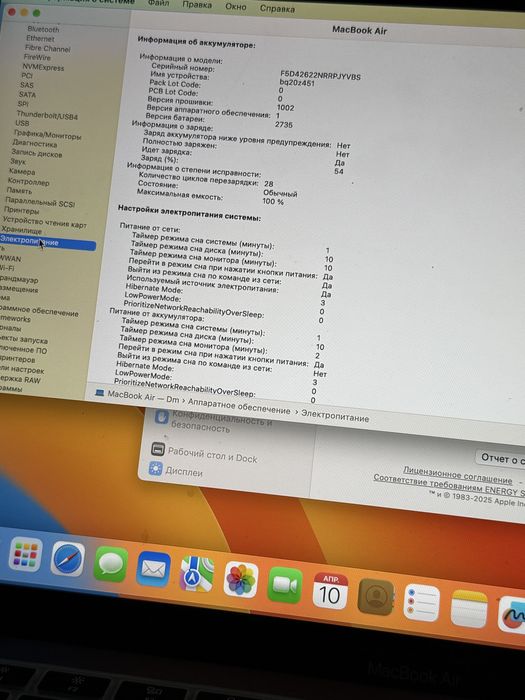Image resolution: width=525 pixels, height=700 pixels.
Task: Select Thunderbolt/USB4 in the sidebar
Action: [47, 116]
